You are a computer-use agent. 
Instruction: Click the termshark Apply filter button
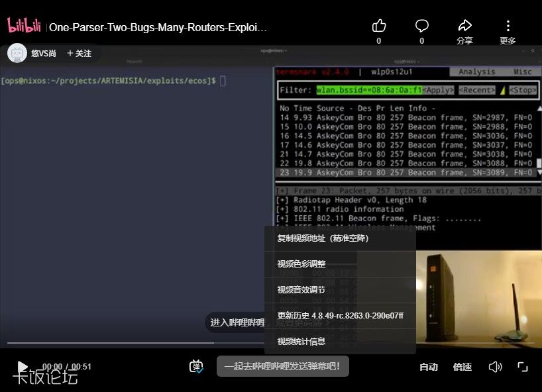439,90
